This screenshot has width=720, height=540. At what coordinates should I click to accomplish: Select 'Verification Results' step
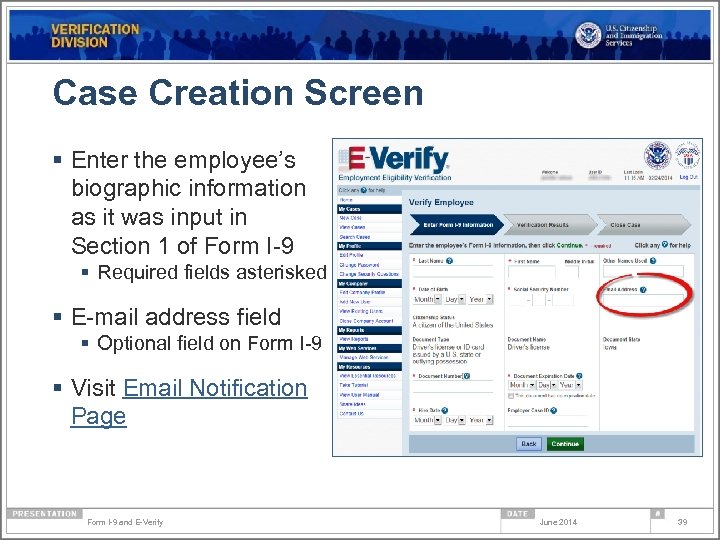550,225
